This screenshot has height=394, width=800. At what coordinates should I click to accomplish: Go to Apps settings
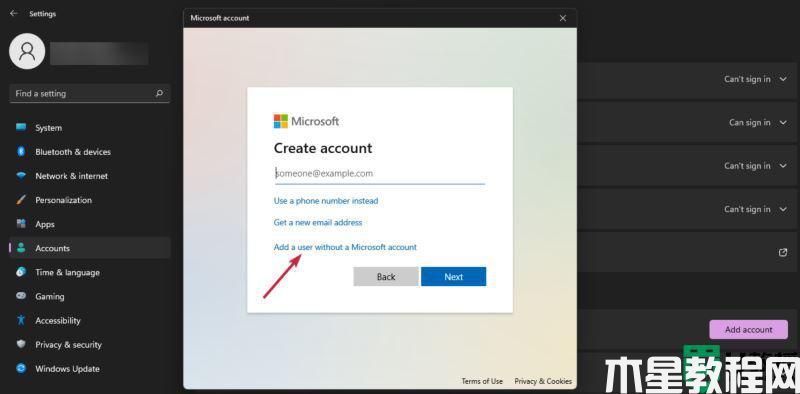tap(90, 224)
